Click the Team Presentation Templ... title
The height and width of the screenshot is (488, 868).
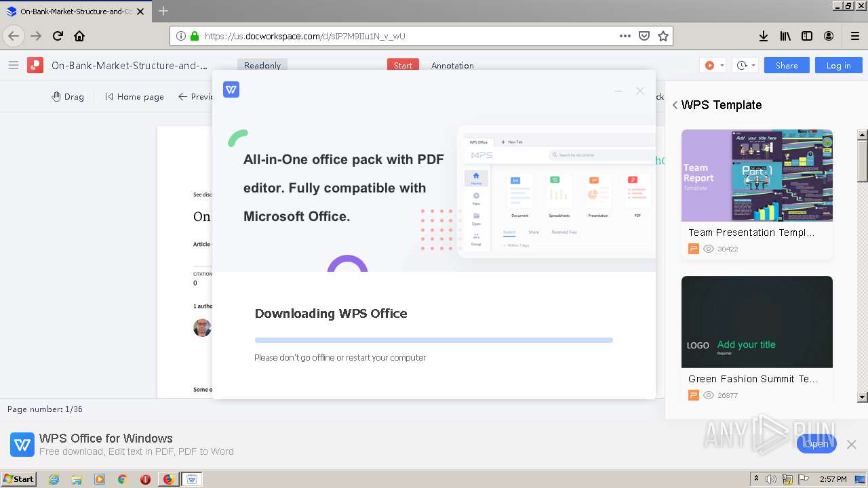(x=751, y=232)
